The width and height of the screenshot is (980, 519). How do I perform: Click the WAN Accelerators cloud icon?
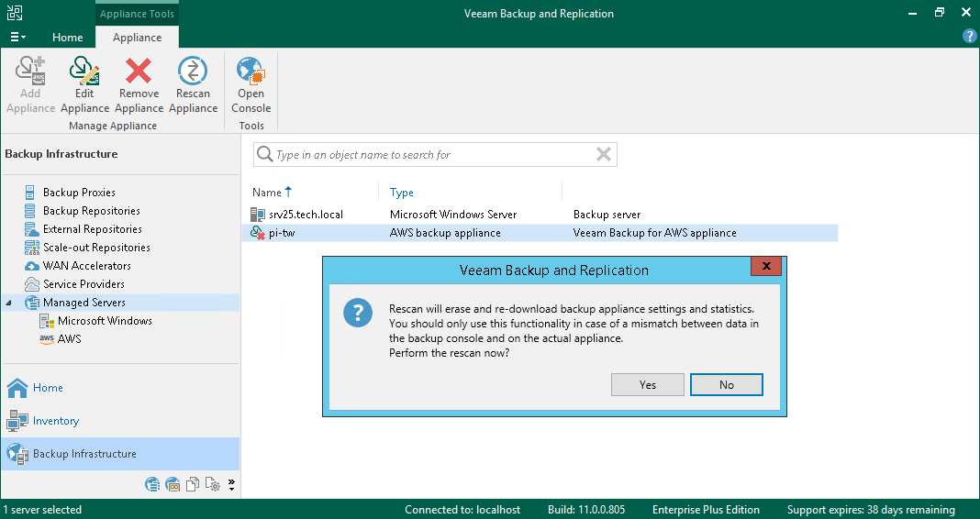[31, 266]
